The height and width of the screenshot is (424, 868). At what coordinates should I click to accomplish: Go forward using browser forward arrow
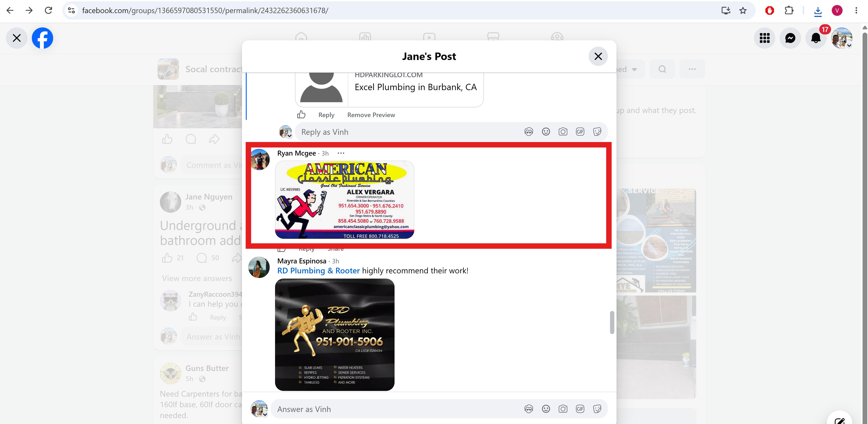(x=29, y=10)
